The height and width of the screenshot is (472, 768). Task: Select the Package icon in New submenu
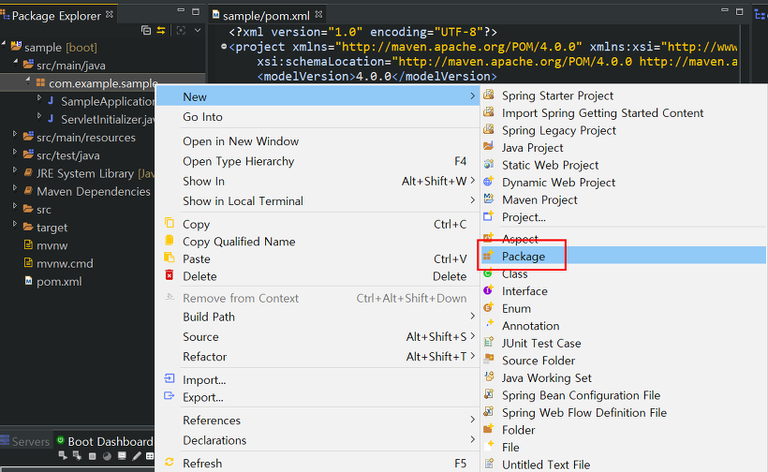[x=488, y=256]
